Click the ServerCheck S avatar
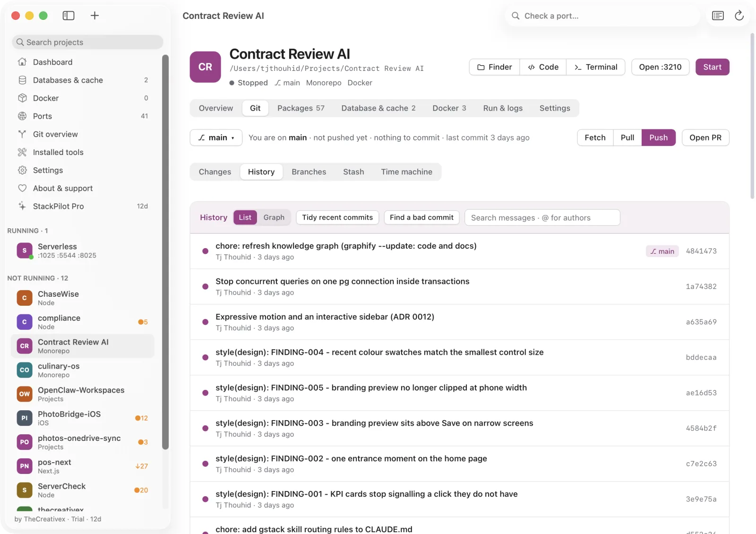 (25, 490)
